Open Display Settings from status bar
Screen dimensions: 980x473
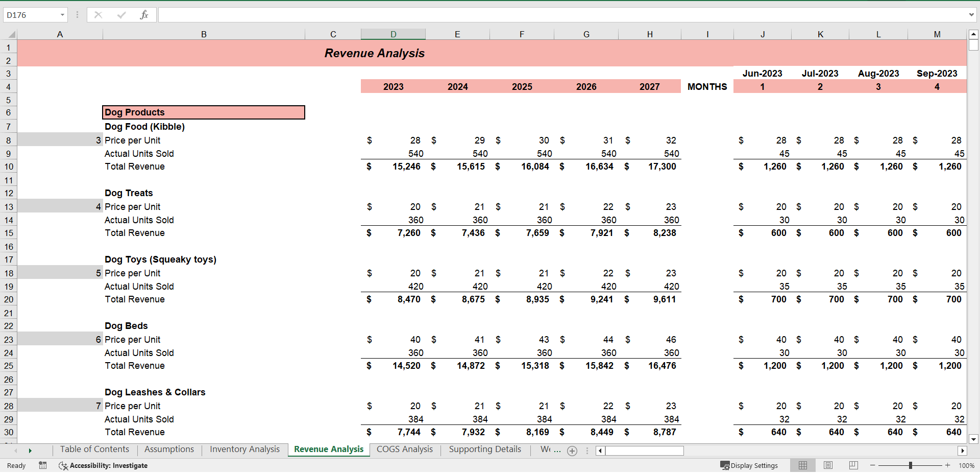[x=749, y=465]
